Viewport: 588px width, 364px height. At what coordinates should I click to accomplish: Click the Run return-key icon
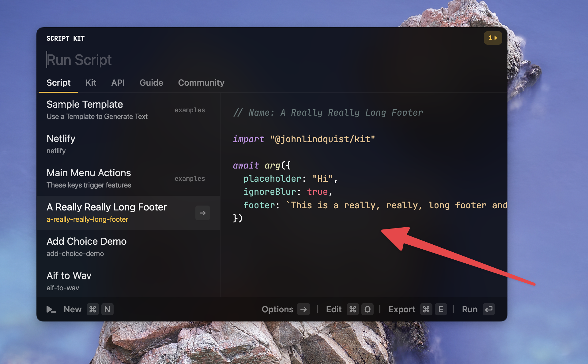(x=489, y=310)
